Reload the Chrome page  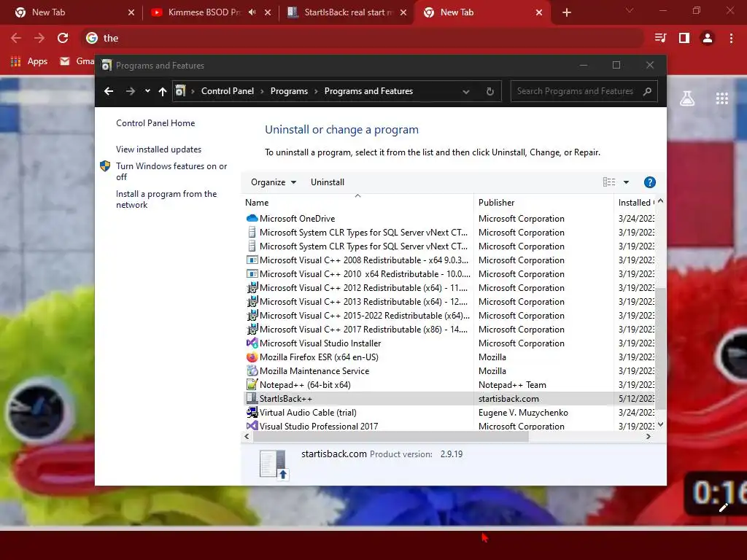pyautogui.click(x=63, y=38)
